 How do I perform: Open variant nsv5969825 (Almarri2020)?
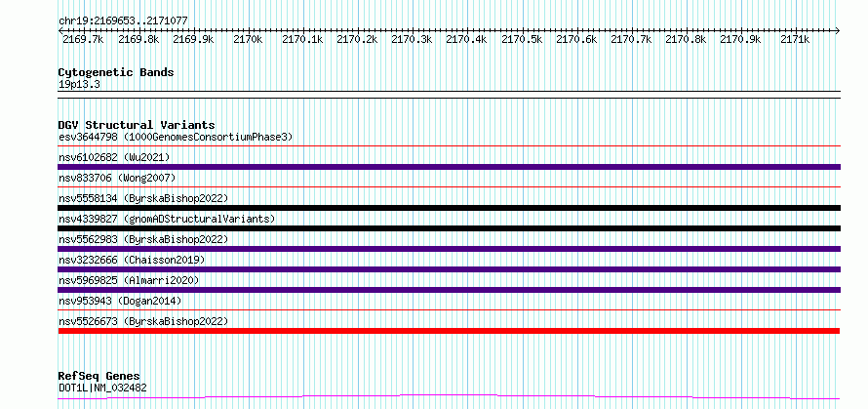(129, 280)
